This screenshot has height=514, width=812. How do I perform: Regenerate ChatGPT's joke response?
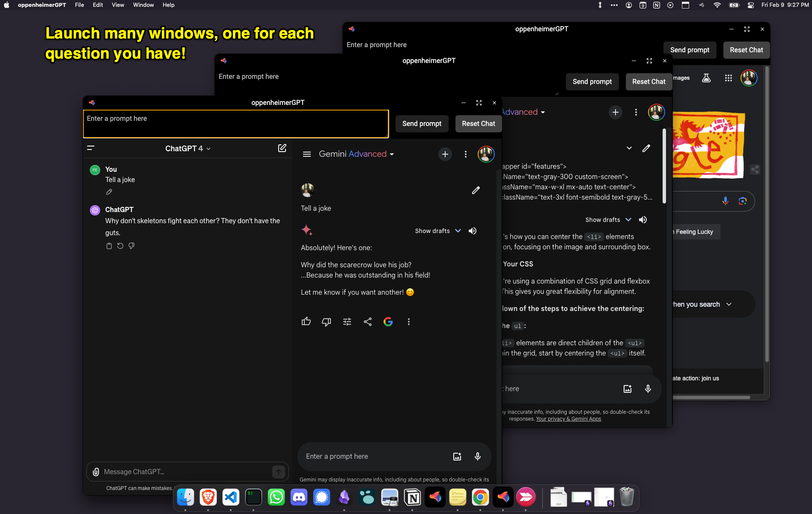pos(120,245)
